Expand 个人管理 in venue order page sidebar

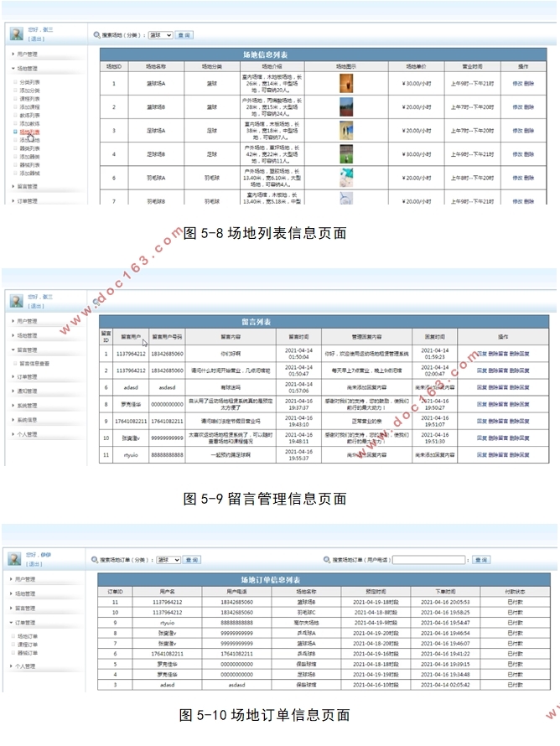25,666
